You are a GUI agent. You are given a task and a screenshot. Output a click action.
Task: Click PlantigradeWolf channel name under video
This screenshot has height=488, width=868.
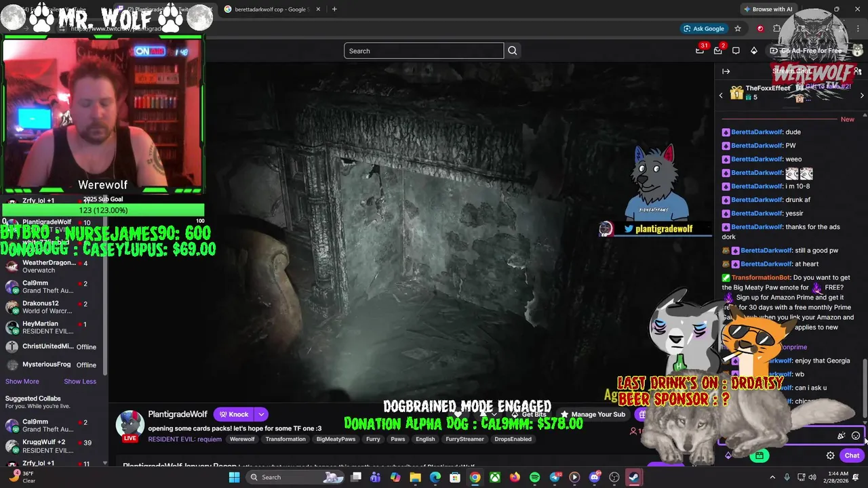[178, 414]
